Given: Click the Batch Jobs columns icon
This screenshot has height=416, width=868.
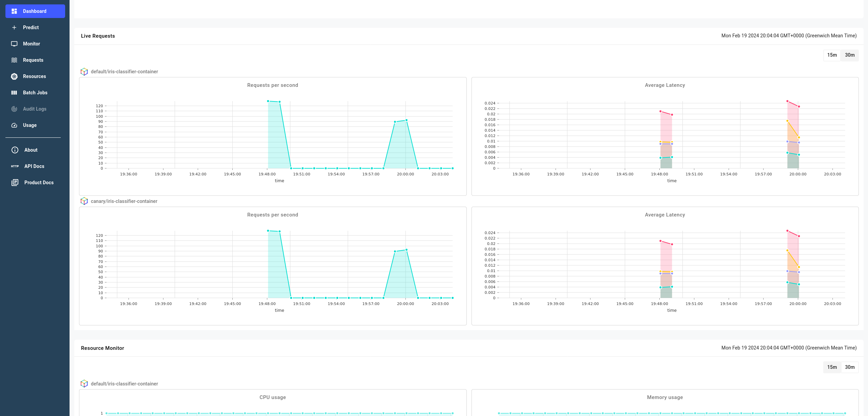Looking at the screenshot, I should pyautogui.click(x=14, y=93).
